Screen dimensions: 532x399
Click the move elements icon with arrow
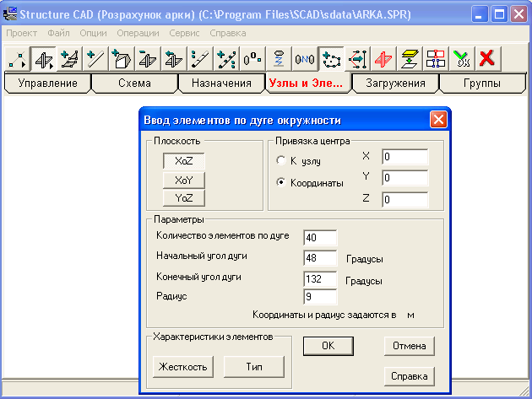coord(174,59)
